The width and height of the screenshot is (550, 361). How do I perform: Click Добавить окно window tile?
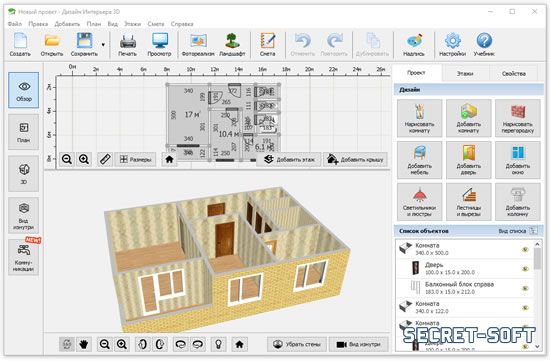518,160
